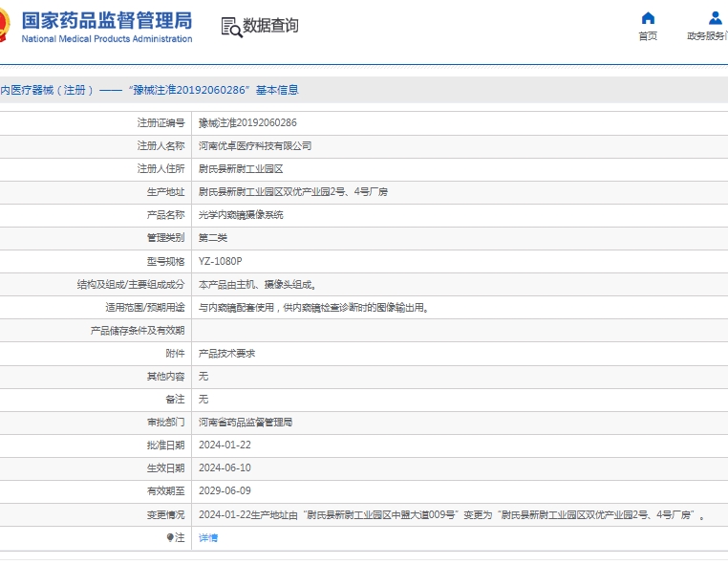Screen dimensions: 728x565
Task: Click attachment value 产品技术要求
Action: 226,353
